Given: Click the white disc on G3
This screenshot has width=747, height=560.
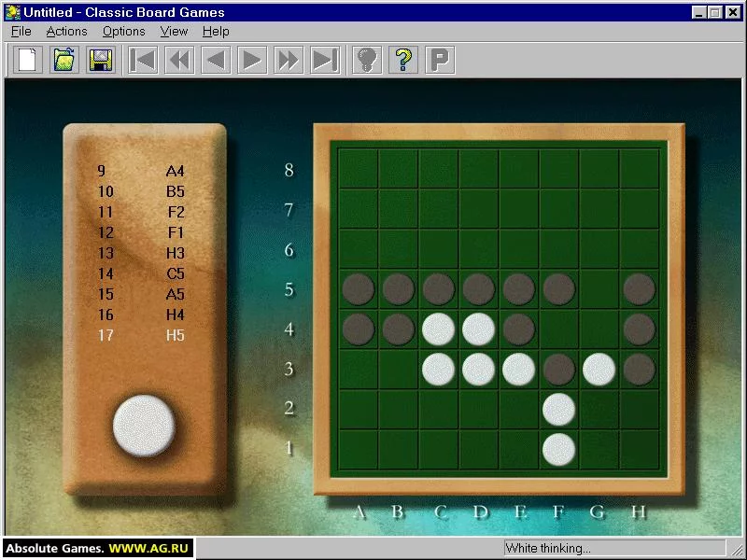Looking at the screenshot, I should coord(599,369).
